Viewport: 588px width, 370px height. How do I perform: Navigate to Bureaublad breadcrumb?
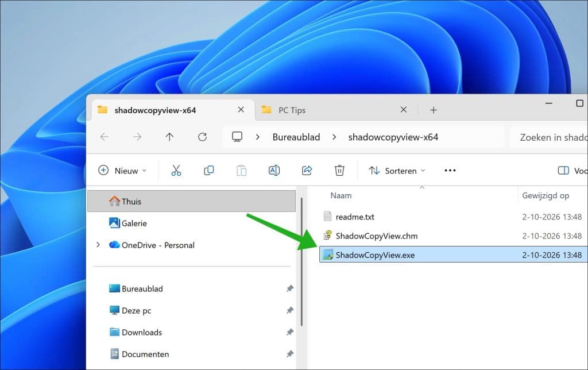click(296, 137)
